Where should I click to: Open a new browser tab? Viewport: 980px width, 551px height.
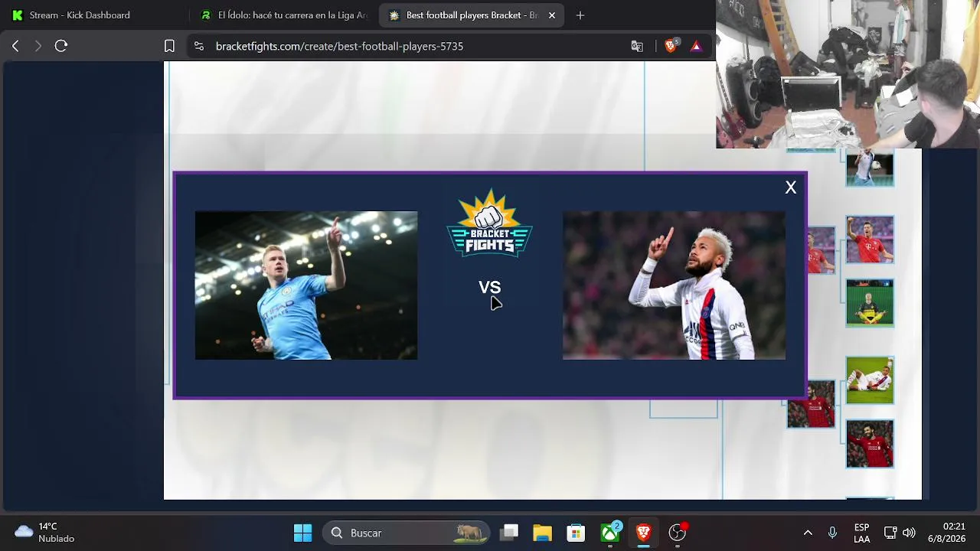(x=580, y=15)
